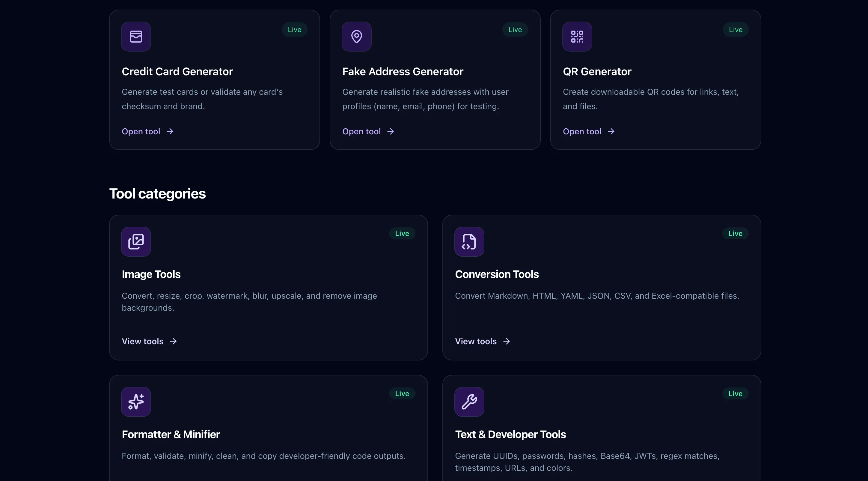Viewport: 868px width, 481px height.
Task: Open the Conversion Tools heading
Action: click(x=497, y=274)
